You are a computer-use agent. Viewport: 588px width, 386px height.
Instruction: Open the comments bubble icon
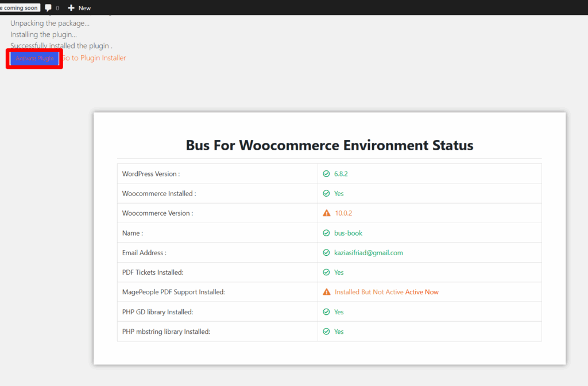(x=48, y=8)
